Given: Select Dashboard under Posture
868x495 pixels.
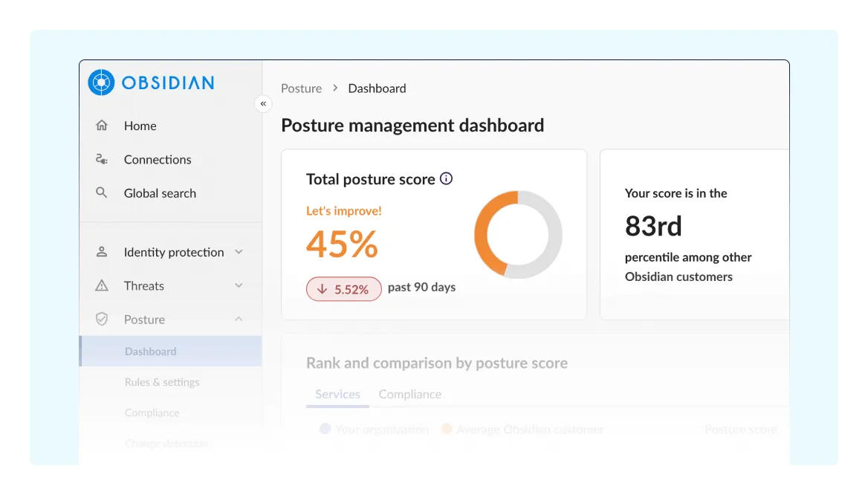Looking at the screenshot, I should [170, 351].
